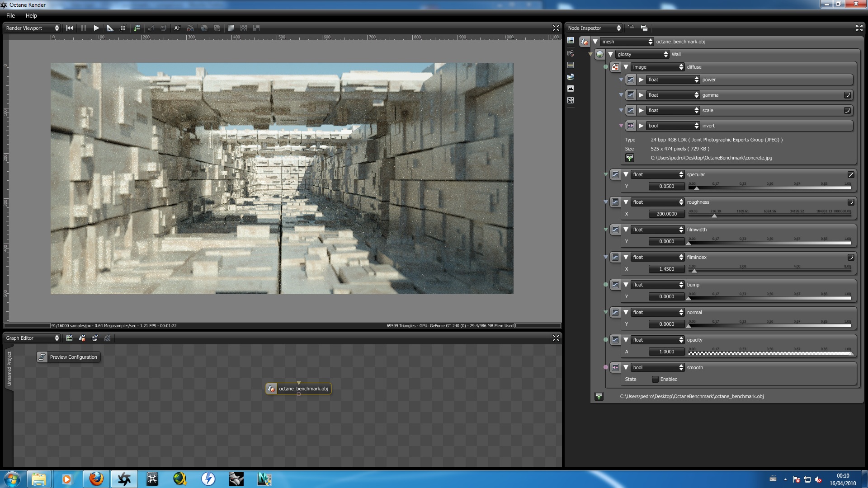Image resolution: width=868 pixels, height=488 pixels.
Task: Click the camera icon in inspector sidebar
Action: pos(571,53)
